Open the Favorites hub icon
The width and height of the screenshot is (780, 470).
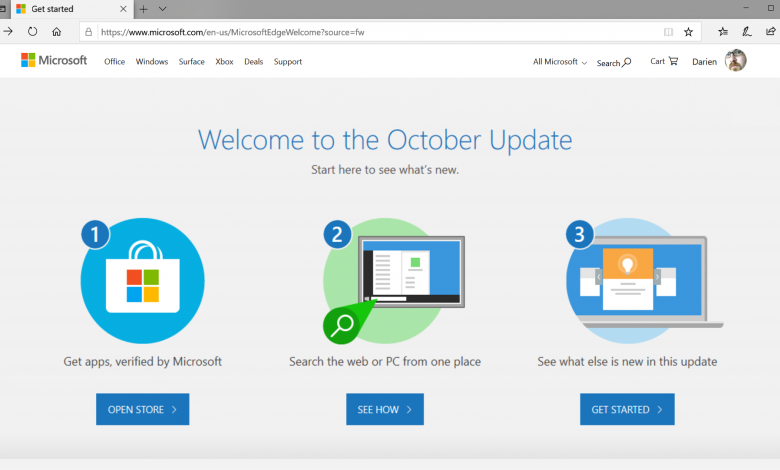(x=723, y=32)
